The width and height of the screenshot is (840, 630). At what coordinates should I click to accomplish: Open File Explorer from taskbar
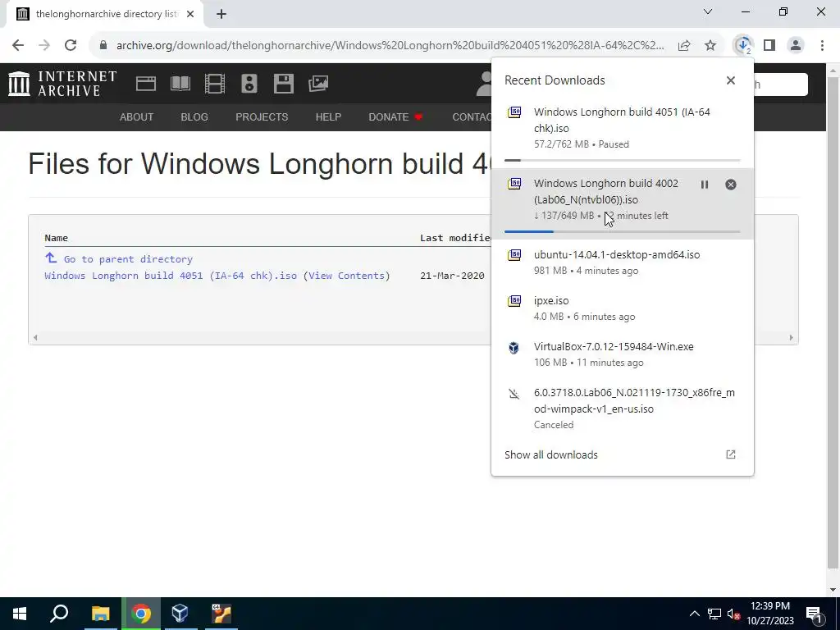[100, 614]
